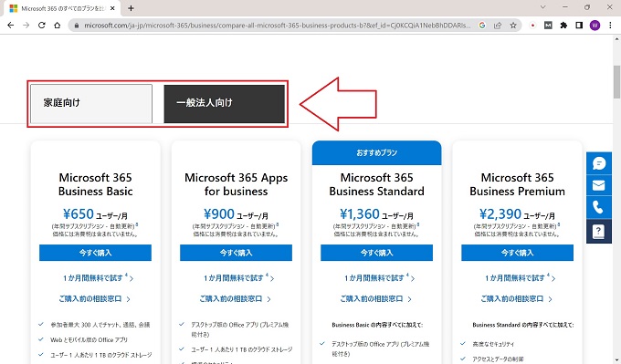Open tab search dropdown arrow
This screenshot has width=621, height=364.
pos(542,7)
